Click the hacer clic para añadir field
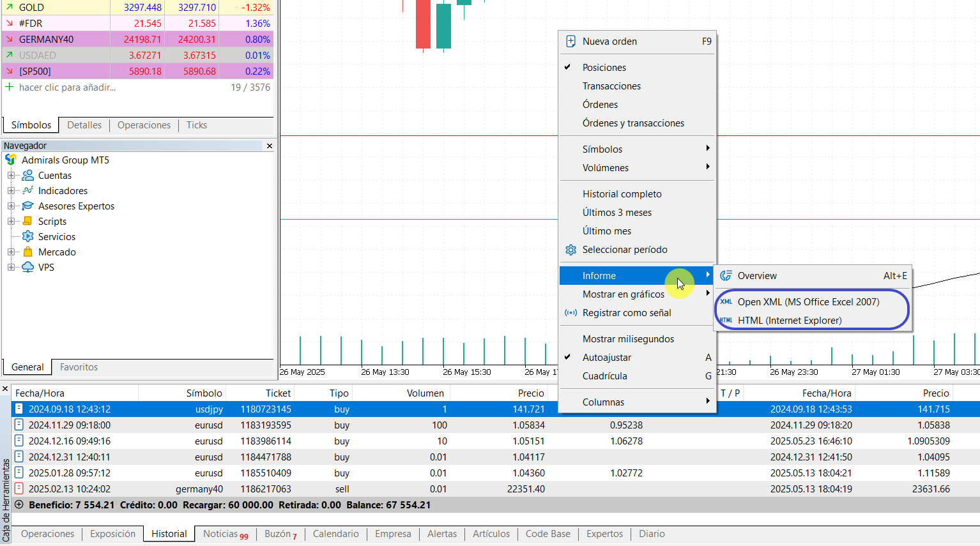The image size is (980, 546). click(67, 87)
